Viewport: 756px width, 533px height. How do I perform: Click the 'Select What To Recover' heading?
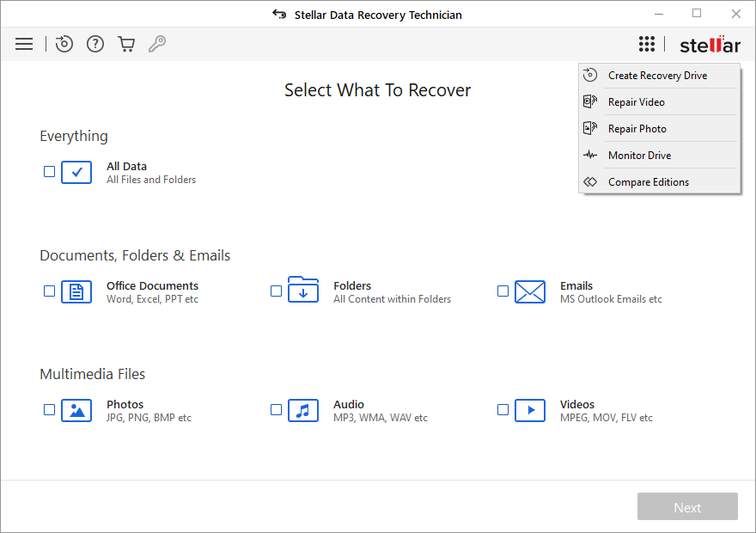[x=377, y=90]
